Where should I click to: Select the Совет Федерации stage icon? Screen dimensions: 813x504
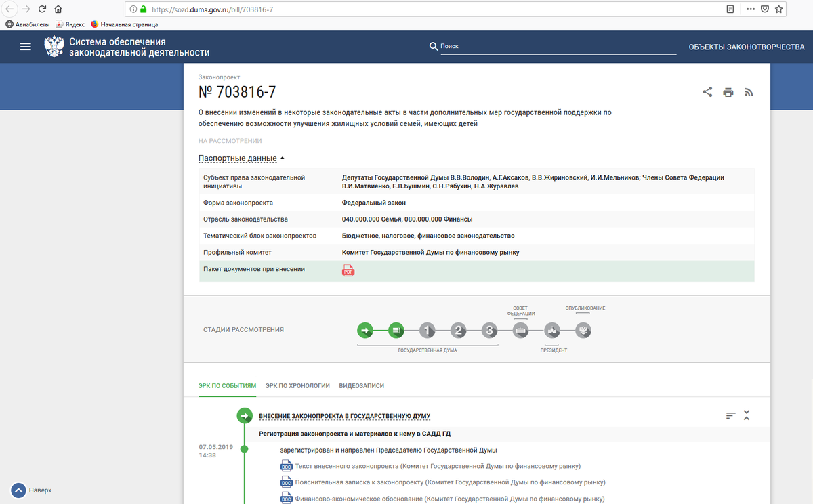[521, 331]
